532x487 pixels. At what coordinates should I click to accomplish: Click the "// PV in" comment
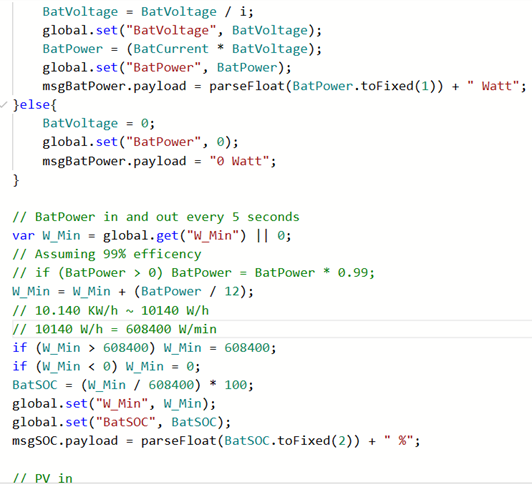42,478
